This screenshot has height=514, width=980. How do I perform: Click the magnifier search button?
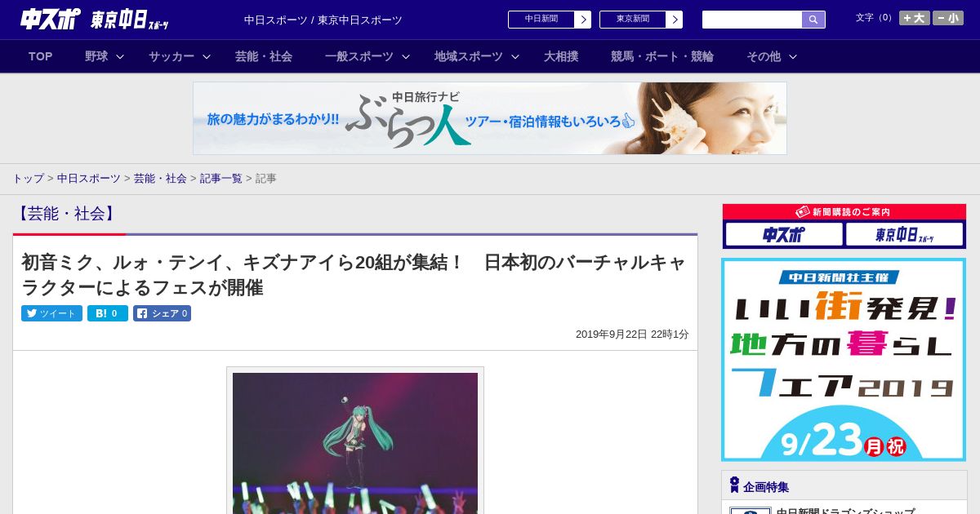tap(813, 20)
